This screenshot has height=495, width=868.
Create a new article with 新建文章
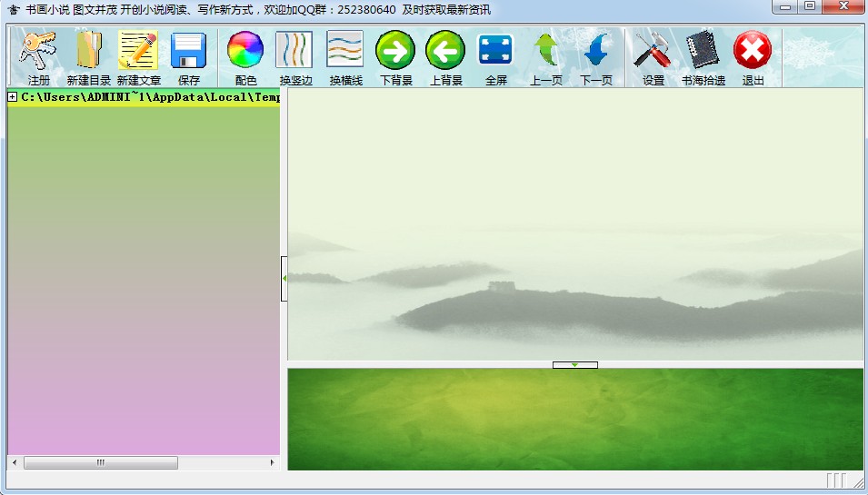point(138,57)
